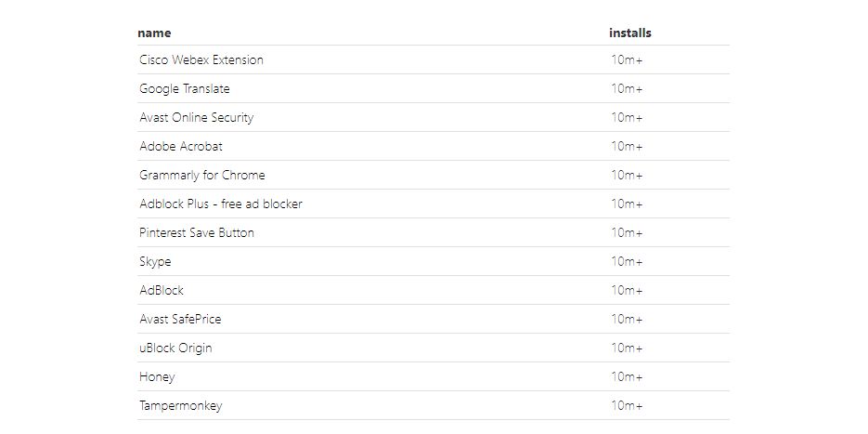Click the 'installs' column header
The height and width of the screenshot is (434, 868).
click(630, 33)
